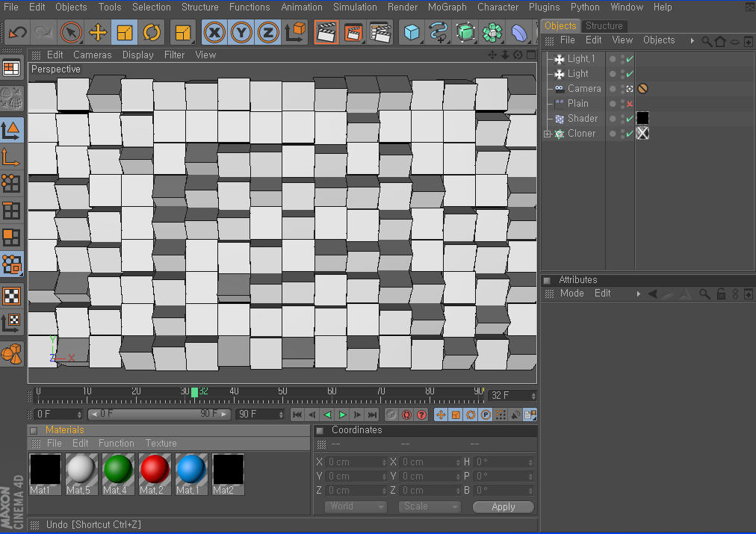
Task: Add spline object from toolbar
Action: (439, 32)
